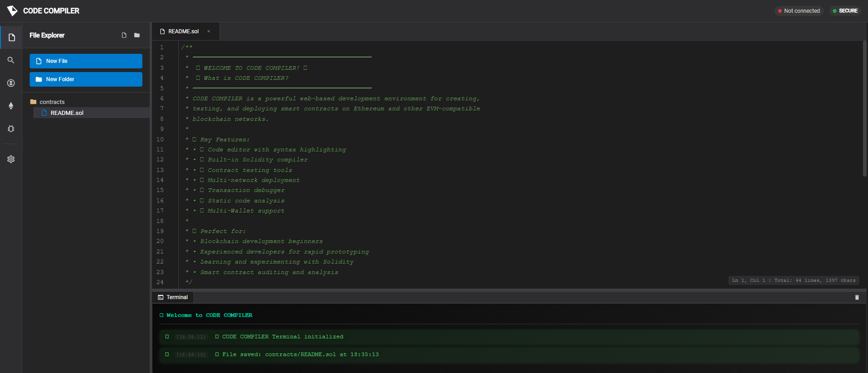868x373 pixels.
Task: Click the 'Key Features:' comment line
Action: [221, 140]
